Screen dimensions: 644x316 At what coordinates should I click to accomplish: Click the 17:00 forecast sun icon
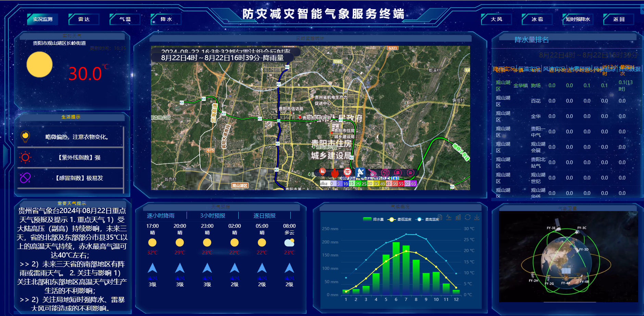[152, 242]
